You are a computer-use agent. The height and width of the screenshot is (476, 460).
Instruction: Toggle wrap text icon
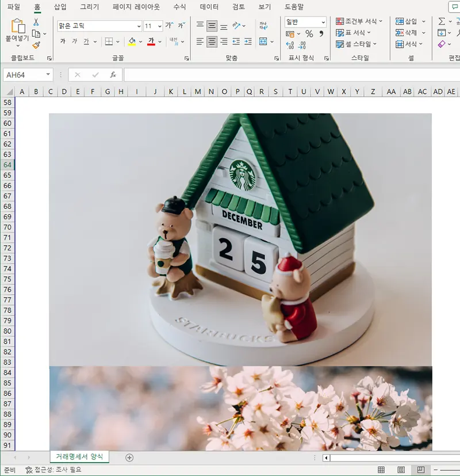click(263, 25)
